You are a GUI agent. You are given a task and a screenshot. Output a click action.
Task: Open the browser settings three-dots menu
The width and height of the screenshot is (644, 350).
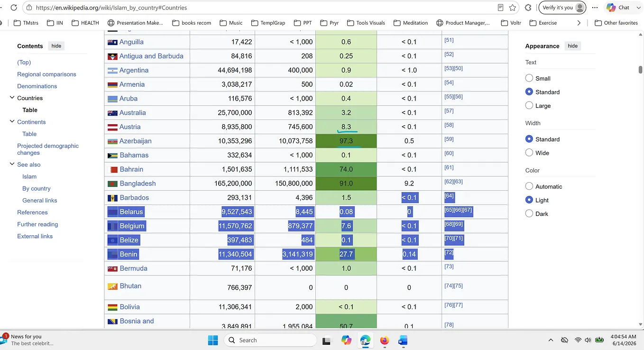point(595,8)
